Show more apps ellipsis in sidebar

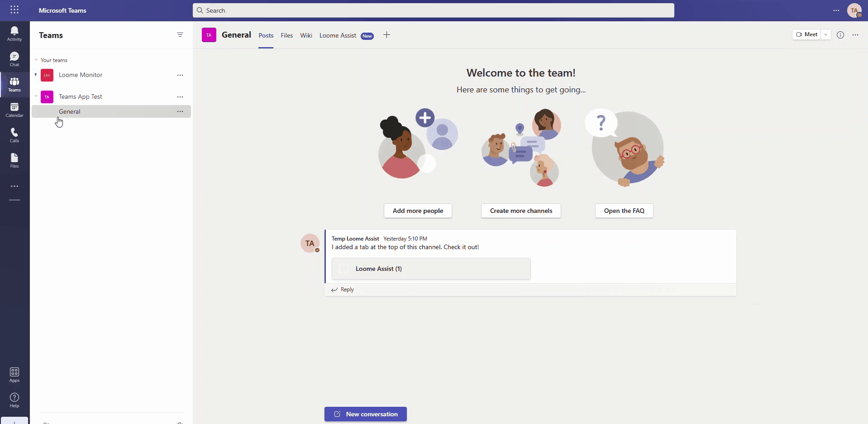tap(14, 186)
